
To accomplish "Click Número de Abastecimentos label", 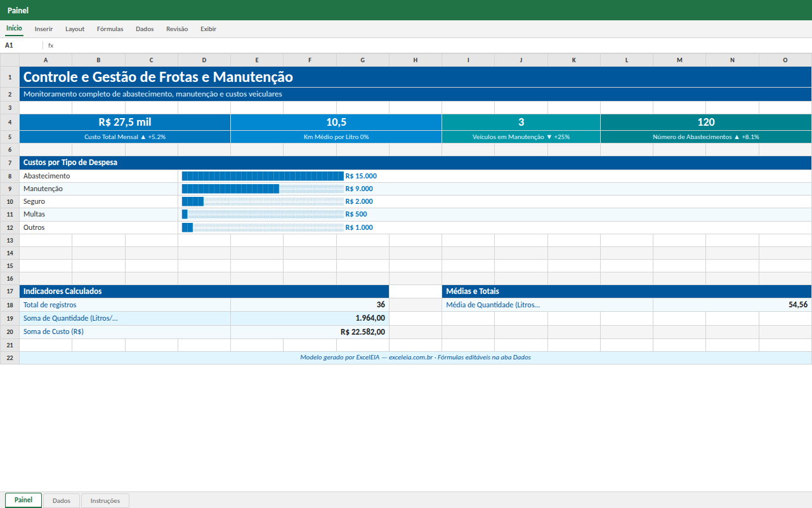I will click(x=706, y=137).
